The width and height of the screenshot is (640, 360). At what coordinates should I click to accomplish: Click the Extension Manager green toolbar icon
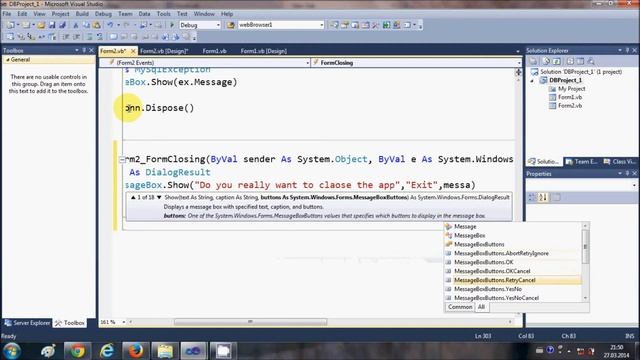(x=386, y=25)
